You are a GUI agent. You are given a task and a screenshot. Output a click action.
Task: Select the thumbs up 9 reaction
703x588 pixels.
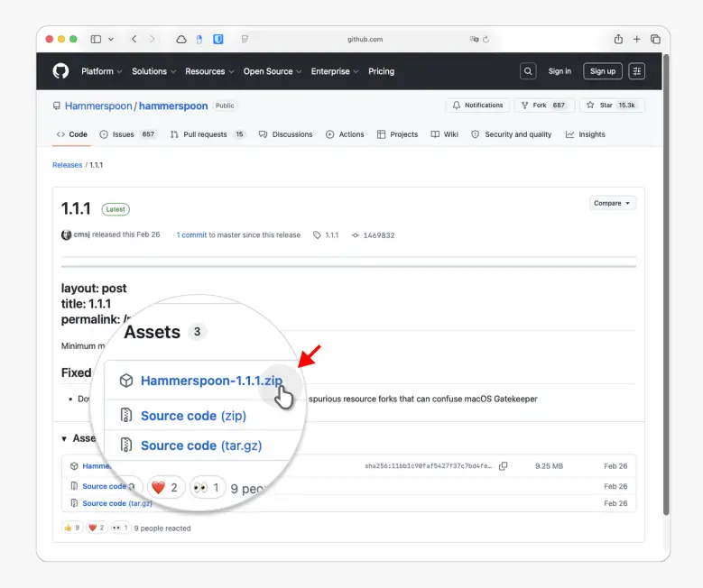click(x=72, y=528)
